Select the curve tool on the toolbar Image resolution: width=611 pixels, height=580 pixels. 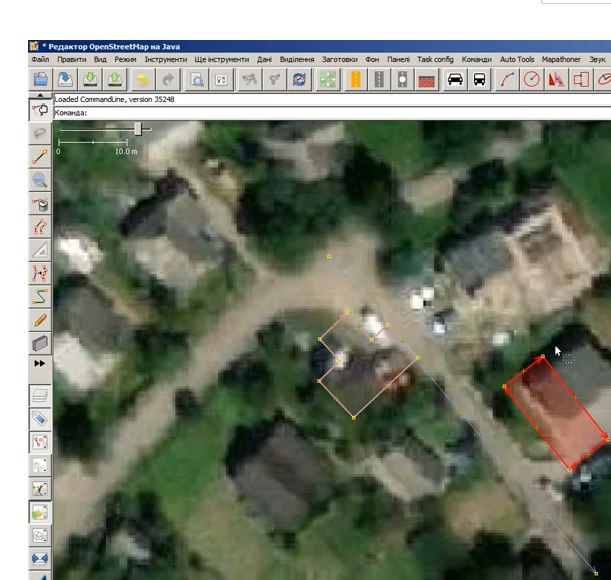[x=507, y=80]
